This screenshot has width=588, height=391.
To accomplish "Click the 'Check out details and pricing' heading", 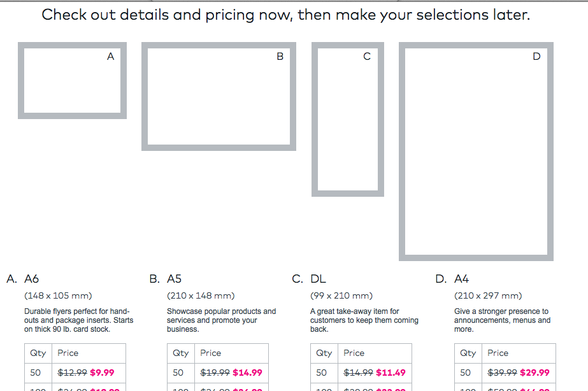I will [x=285, y=15].
